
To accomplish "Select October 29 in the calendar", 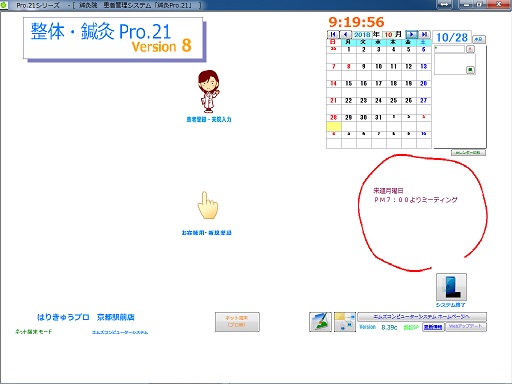I will click(349, 117).
